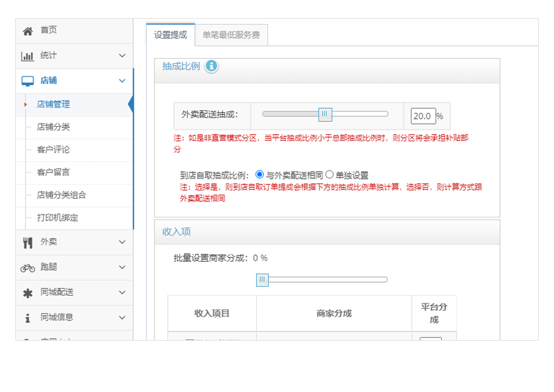Open 客户评论 in the sidebar
The image size is (554, 392).
click(x=74, y=150)
